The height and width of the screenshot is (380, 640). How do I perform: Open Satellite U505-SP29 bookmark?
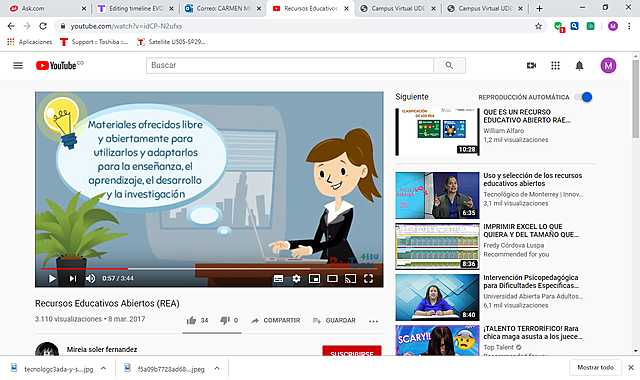171,42
